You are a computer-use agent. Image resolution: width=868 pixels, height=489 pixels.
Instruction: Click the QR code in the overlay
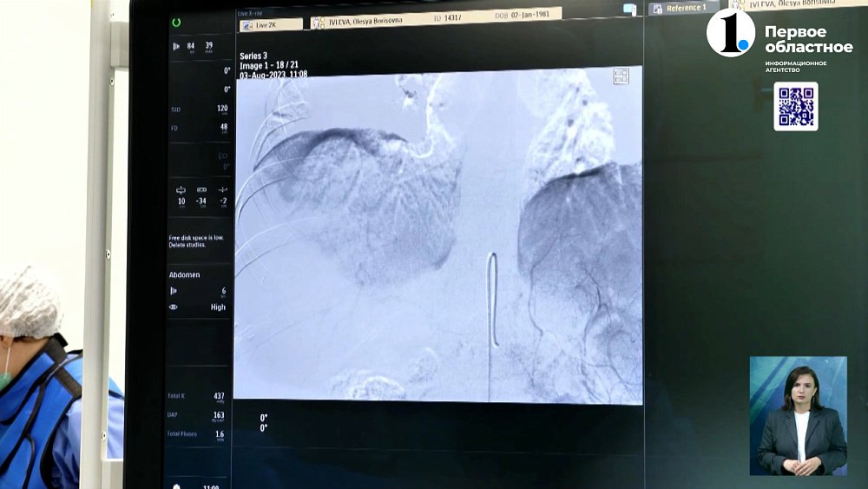coord(796,107)
